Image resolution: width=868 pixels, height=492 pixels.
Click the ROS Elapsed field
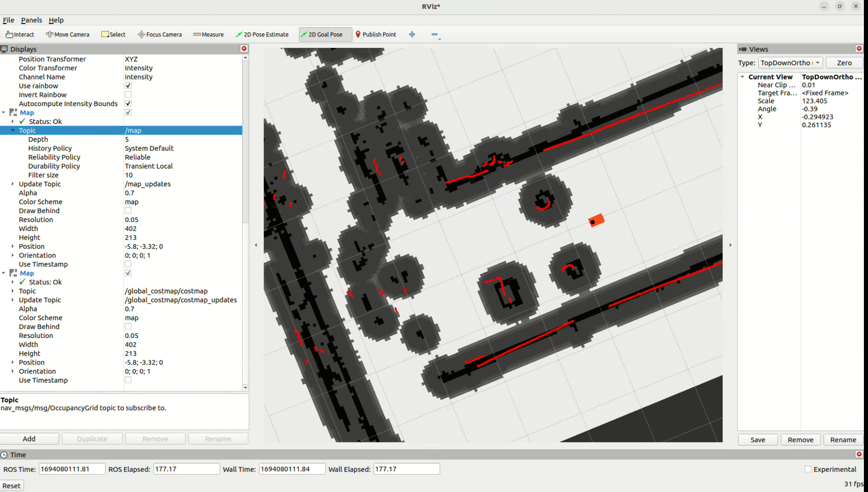click(x=186, y=469)
